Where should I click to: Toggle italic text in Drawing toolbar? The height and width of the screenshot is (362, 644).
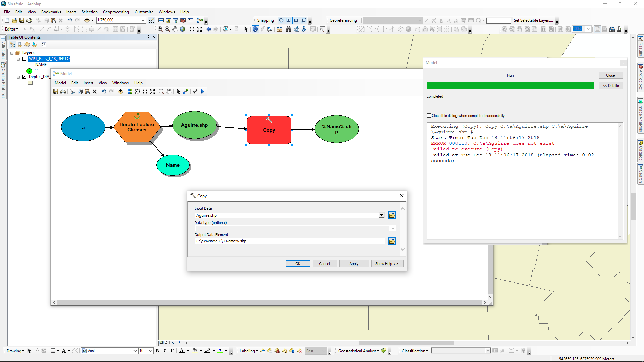[x=165, y=351]
